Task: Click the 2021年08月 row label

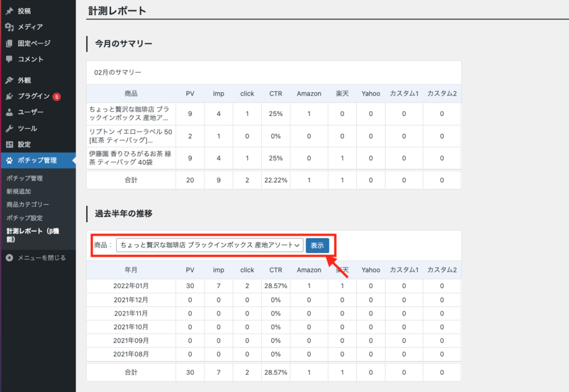Action: tap(131, 354)
